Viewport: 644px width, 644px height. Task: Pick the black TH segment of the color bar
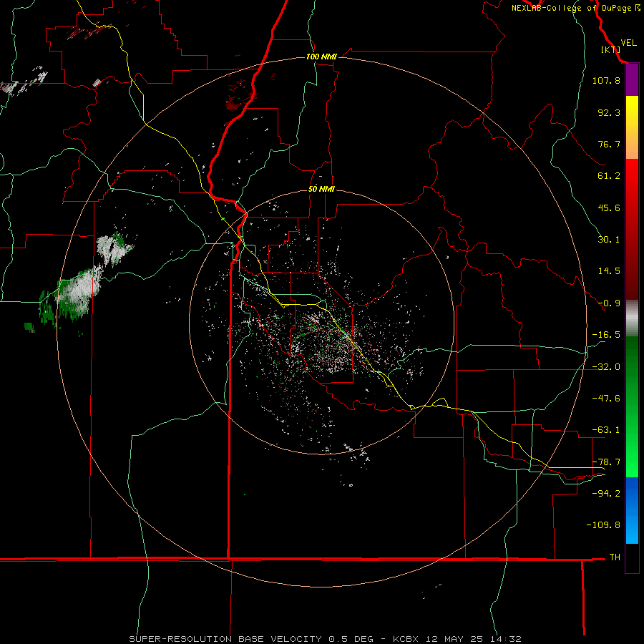tap(632, 557)
